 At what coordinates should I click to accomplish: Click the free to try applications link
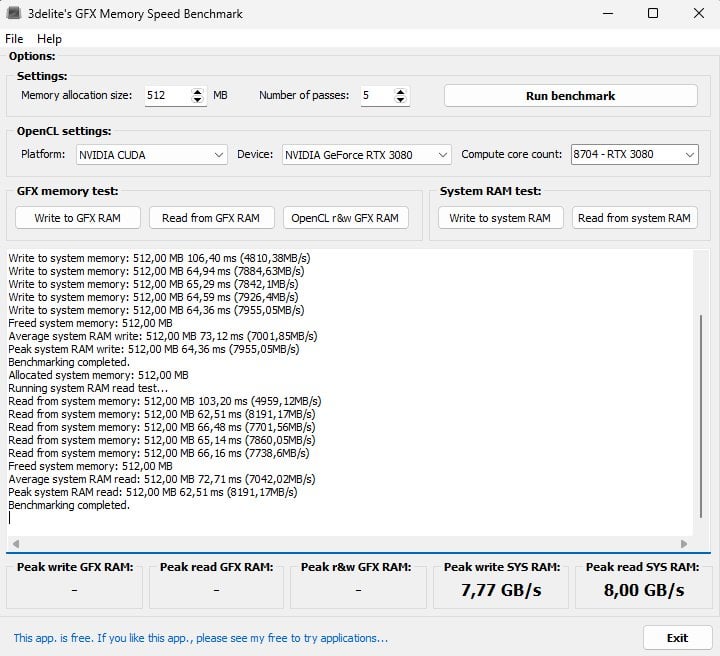click(201, 638)
